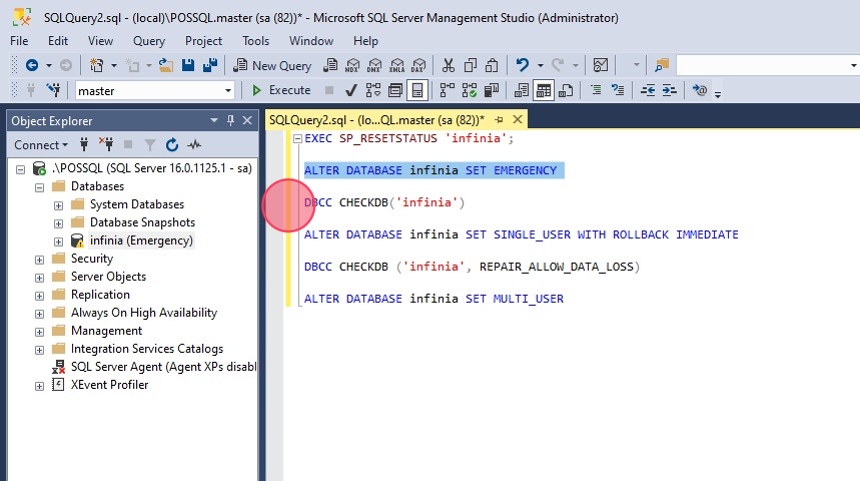Collapse the .\POSSQL server node

[20, 169]
